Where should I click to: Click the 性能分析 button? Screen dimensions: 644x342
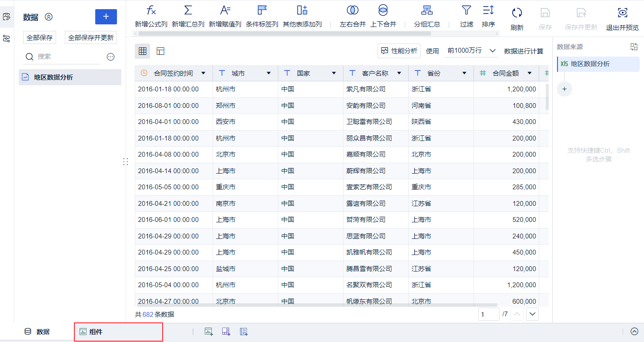pos(399,51)
